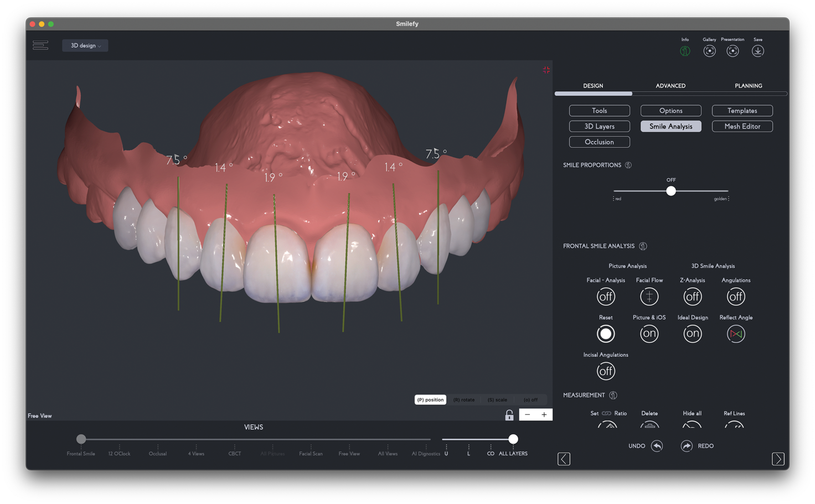Enable Incisal Angulations toggle

(x=606, y=371)
